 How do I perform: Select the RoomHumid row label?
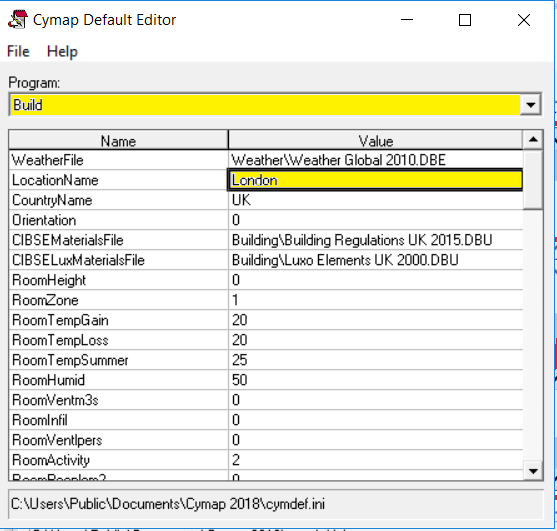pyautogui.click(x=118, y=380)
